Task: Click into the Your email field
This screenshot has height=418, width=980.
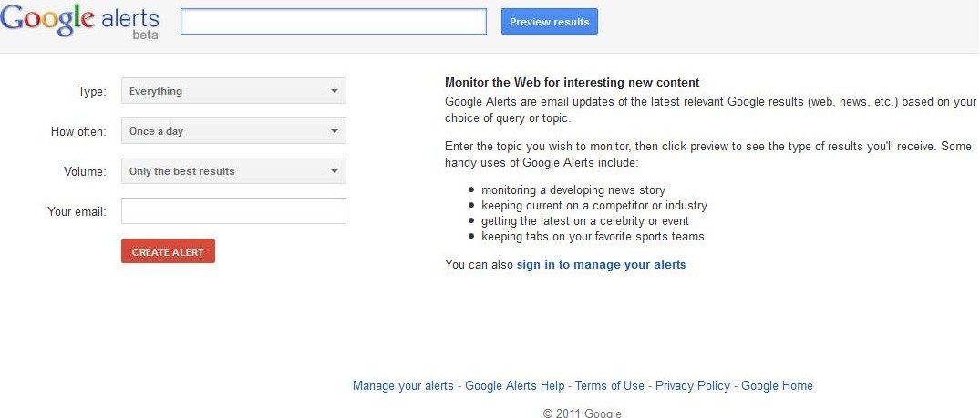Action: click(x=233, y=211)
